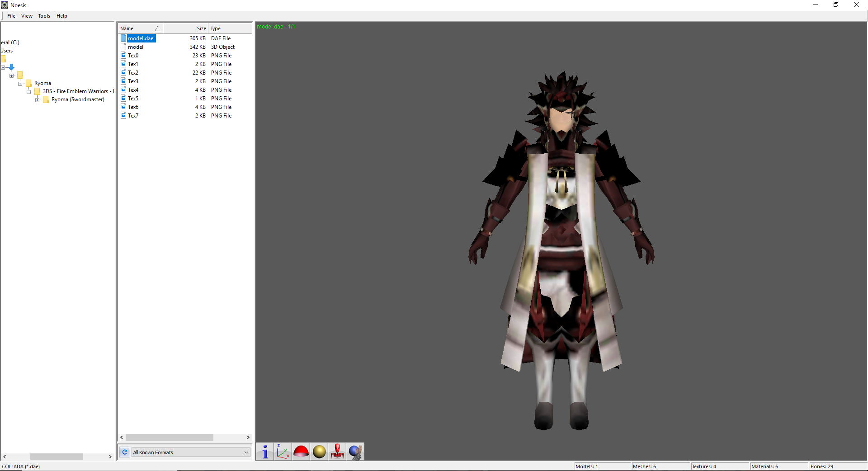Image resolution: width=868 pixels, height=471 pixels.
Task: Sort files by Name column header
Action: click(140, 28)
